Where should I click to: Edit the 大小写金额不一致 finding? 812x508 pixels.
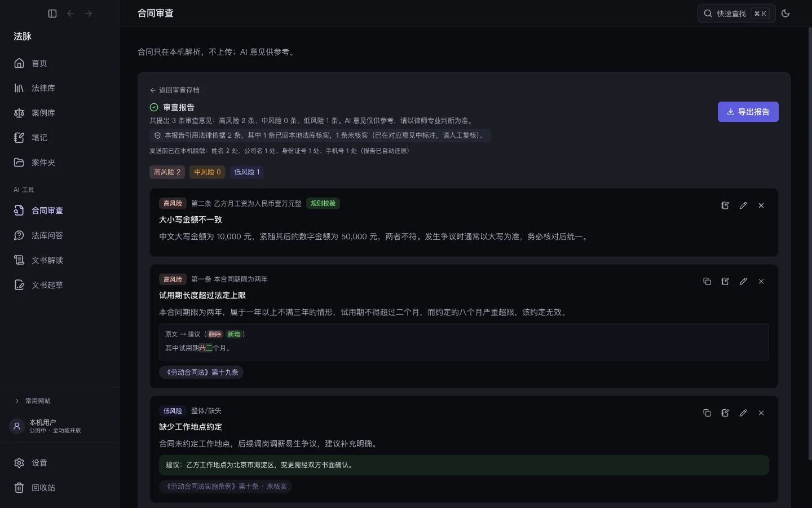click(x=743, y=205)
